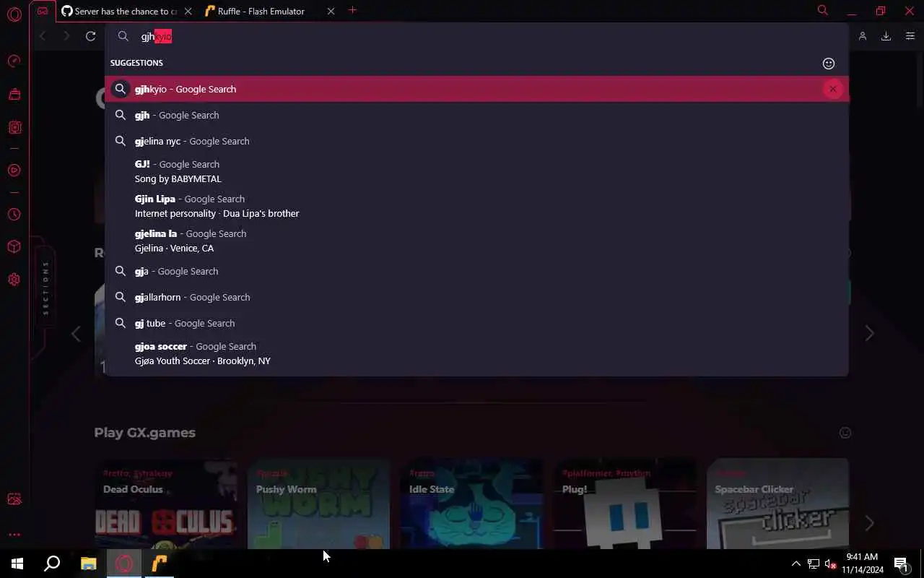924x578 pixels.
Task: Select the Gjin Lipa suggestion
Action: 476,206
